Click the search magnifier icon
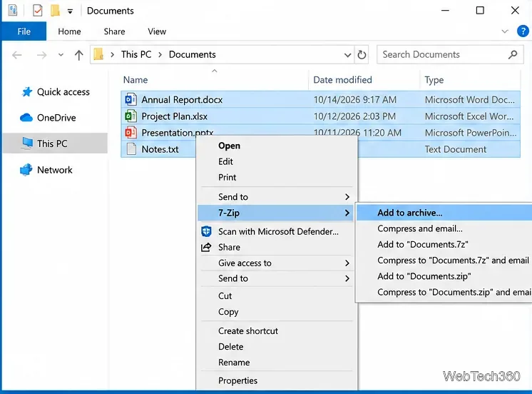 click(513, 54)
